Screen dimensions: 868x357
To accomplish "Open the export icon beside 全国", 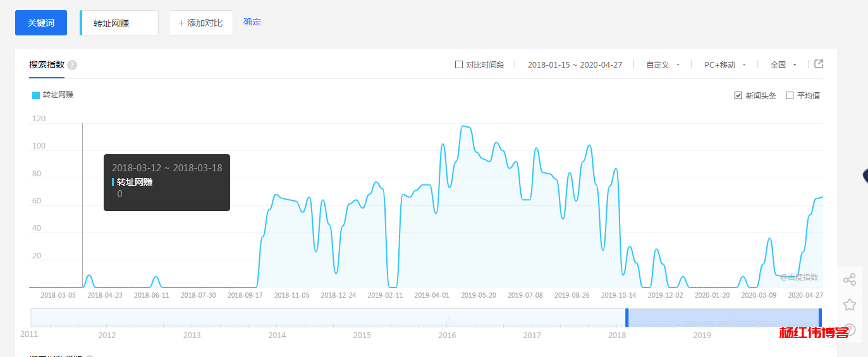I will pos(819,64).
